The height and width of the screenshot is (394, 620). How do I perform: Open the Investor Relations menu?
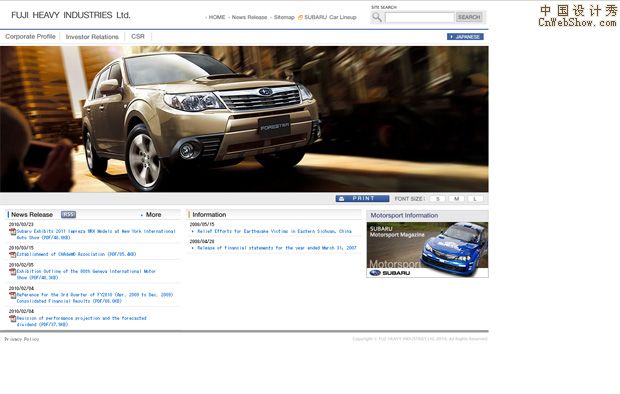[92, 37]
